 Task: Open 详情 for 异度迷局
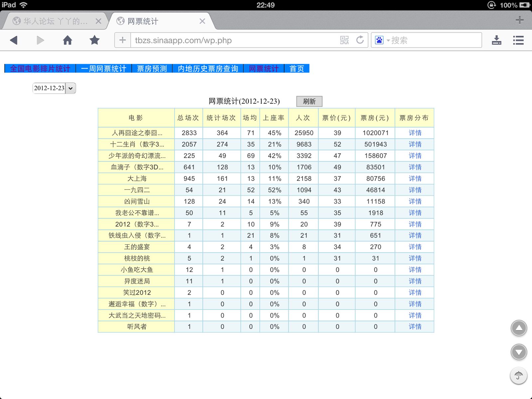[x=415, y=281]
